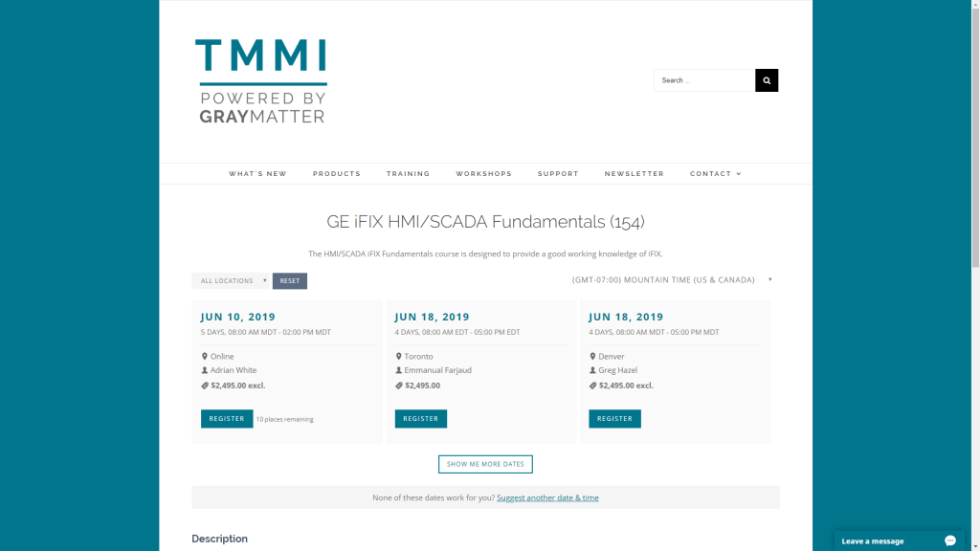This screenshot has height=551, width=980.
Task: Click the price tag icon on the Denver card
Action: [592, 386]
